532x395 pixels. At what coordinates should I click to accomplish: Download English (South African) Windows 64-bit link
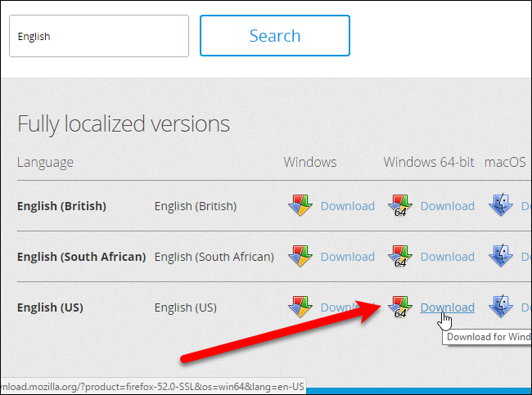click(448, 257)
